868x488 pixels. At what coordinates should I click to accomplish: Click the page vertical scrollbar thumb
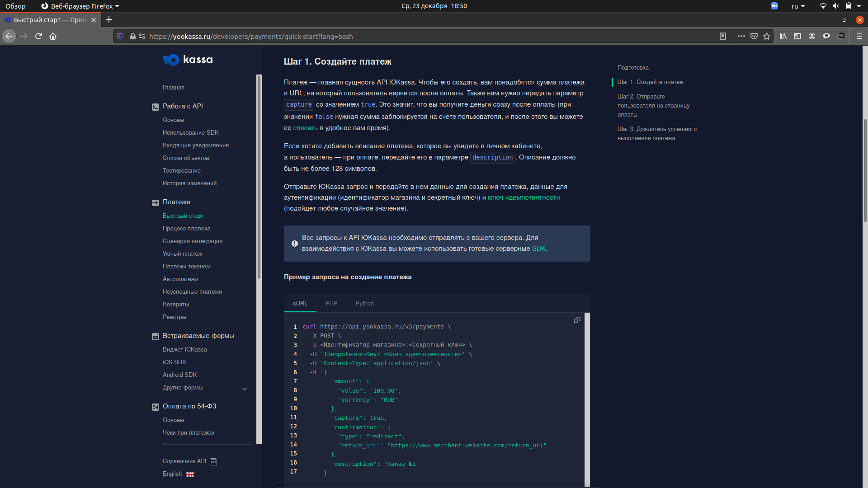[865, 170]
